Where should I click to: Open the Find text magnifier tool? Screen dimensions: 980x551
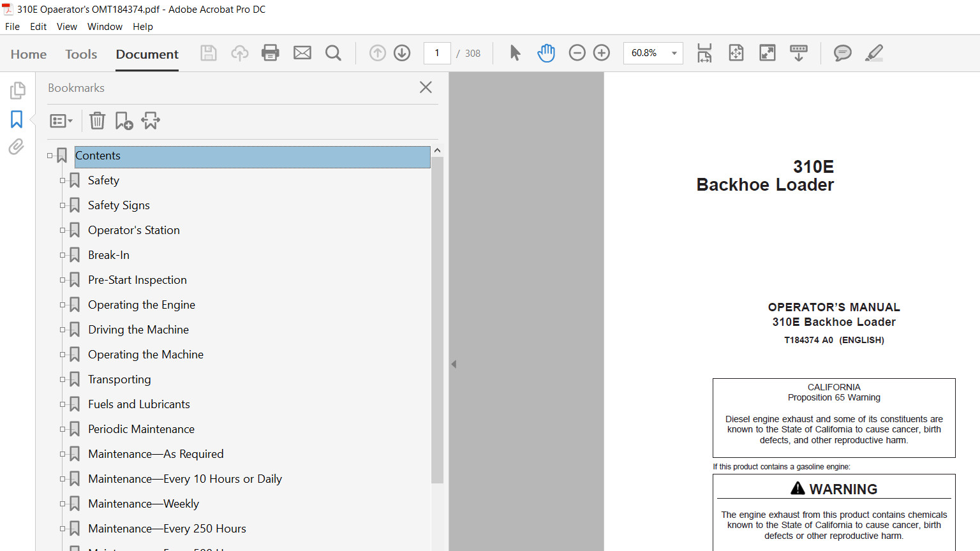point(333,53)
